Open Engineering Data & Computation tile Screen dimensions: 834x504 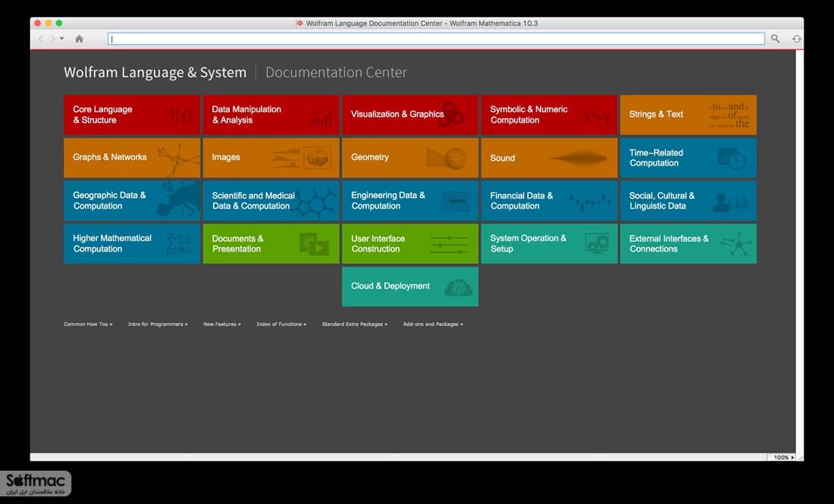410,201
